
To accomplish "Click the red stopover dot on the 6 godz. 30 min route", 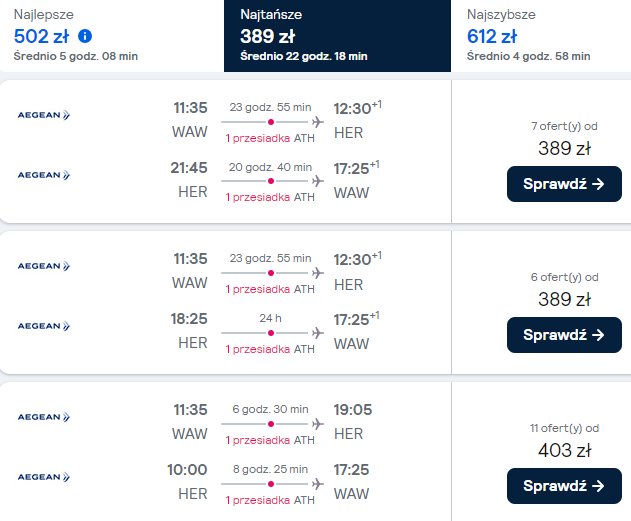I will [270, 425].
